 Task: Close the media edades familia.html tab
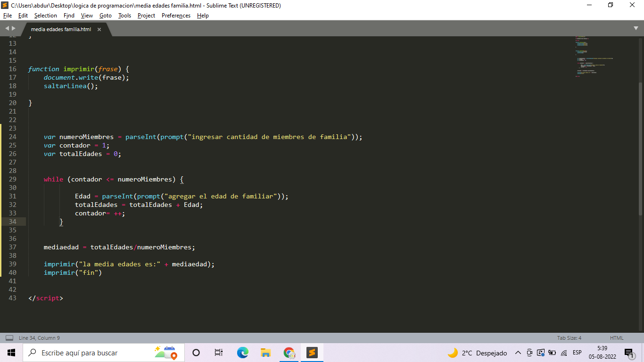(99, 29)
